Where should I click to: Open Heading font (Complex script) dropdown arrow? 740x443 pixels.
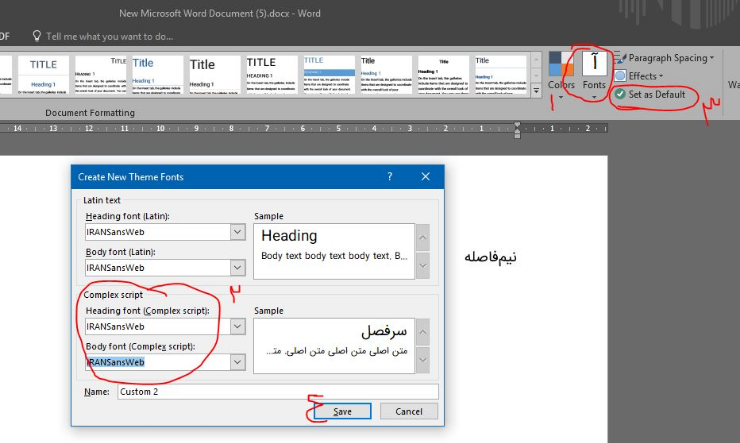(237, 326)
